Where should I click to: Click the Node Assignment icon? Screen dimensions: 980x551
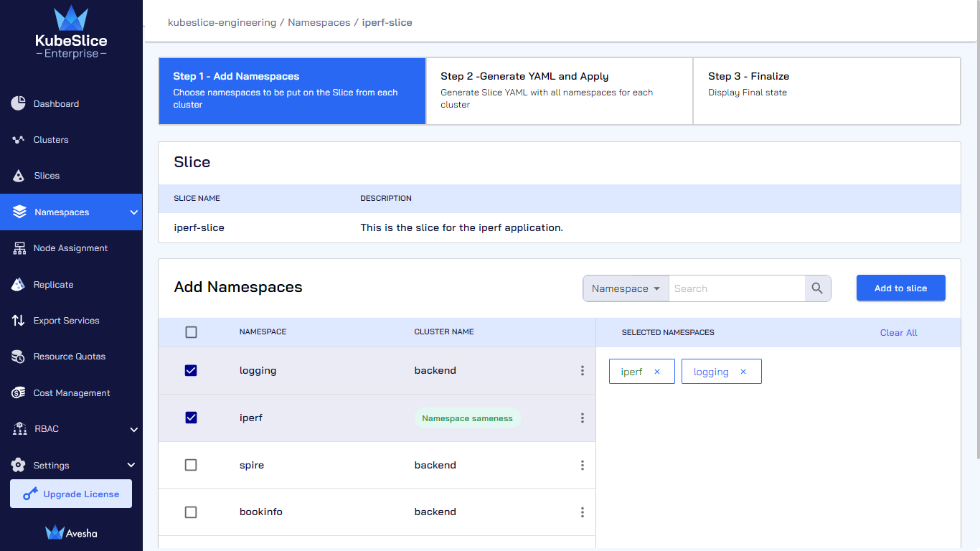tap(19, 248)
